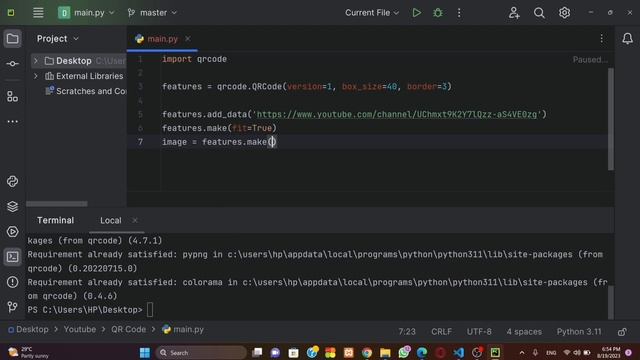This screenshot has height=360, width=640.
Task: Open Python 3.11 interpreter selector
Action: point(579,331)
